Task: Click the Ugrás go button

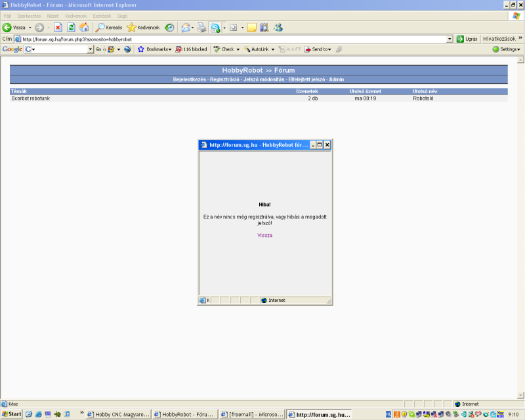Action: click(467, 39)
